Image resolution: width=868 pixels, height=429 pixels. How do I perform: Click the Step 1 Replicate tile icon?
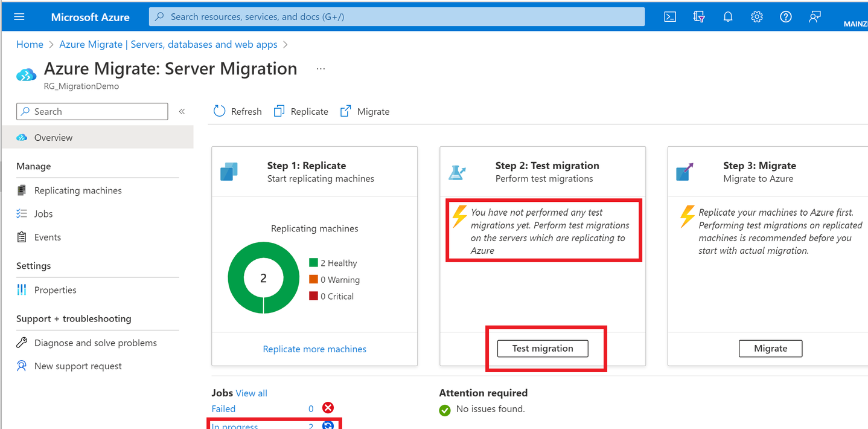tap(229, 172)
